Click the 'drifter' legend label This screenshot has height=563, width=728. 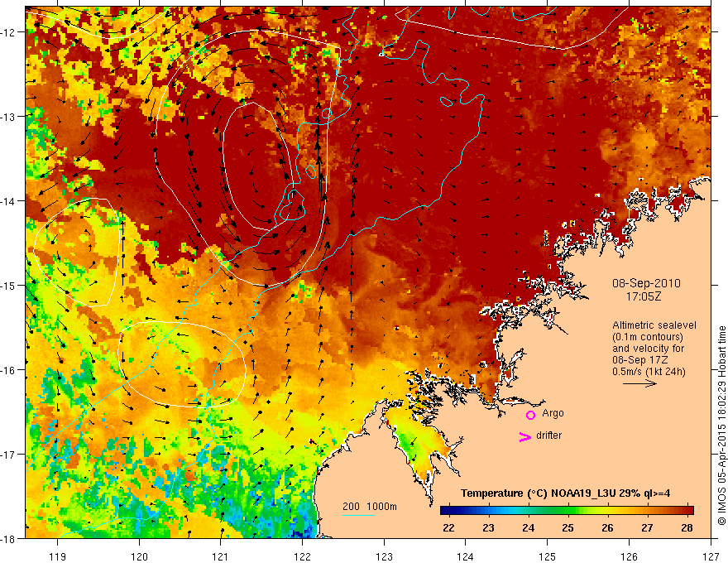pos(548,435)
